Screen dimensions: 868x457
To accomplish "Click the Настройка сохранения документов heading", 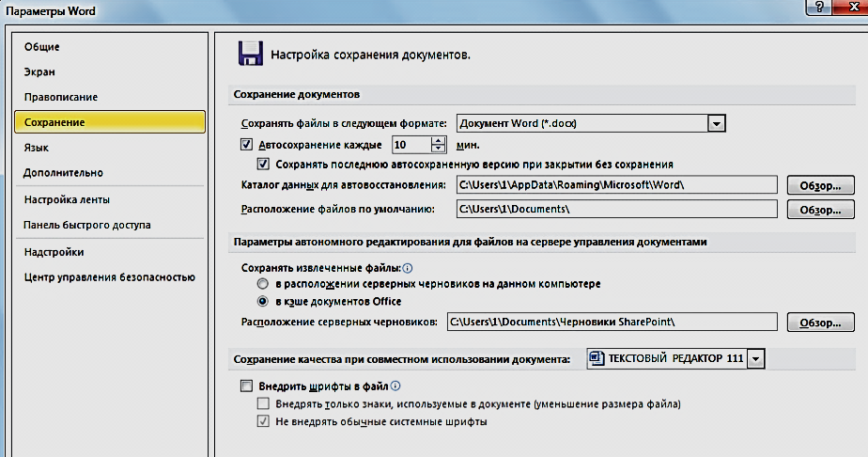I will 370,55.
